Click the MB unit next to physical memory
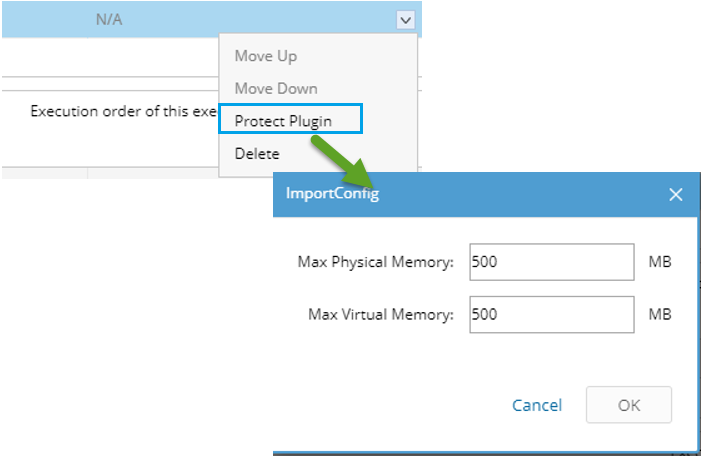703x459 pixels. 659,262
